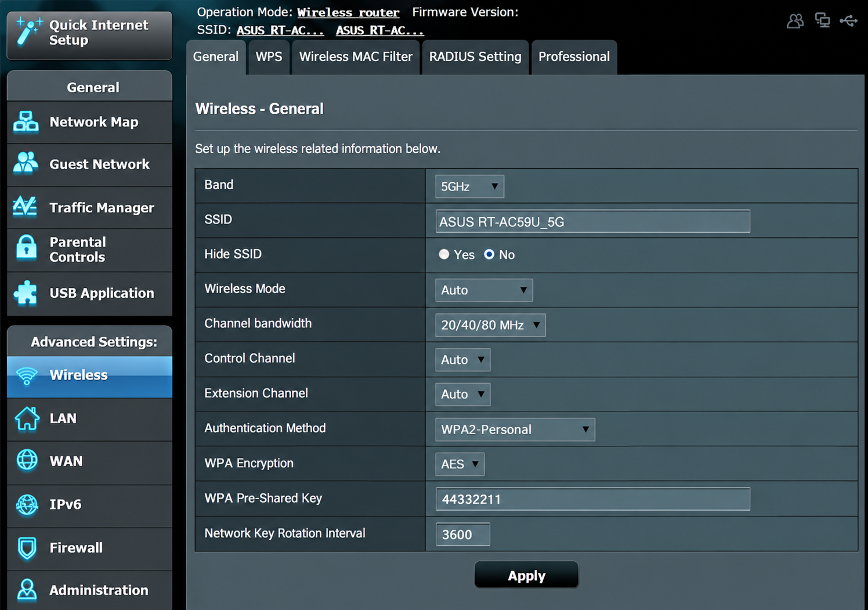Select Yes for Hide SSID
This screenshot has height=610, width=868.
[444, 254]
